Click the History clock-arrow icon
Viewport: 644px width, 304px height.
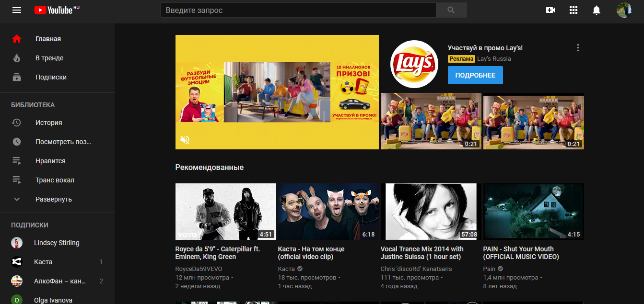coord(17,123)
